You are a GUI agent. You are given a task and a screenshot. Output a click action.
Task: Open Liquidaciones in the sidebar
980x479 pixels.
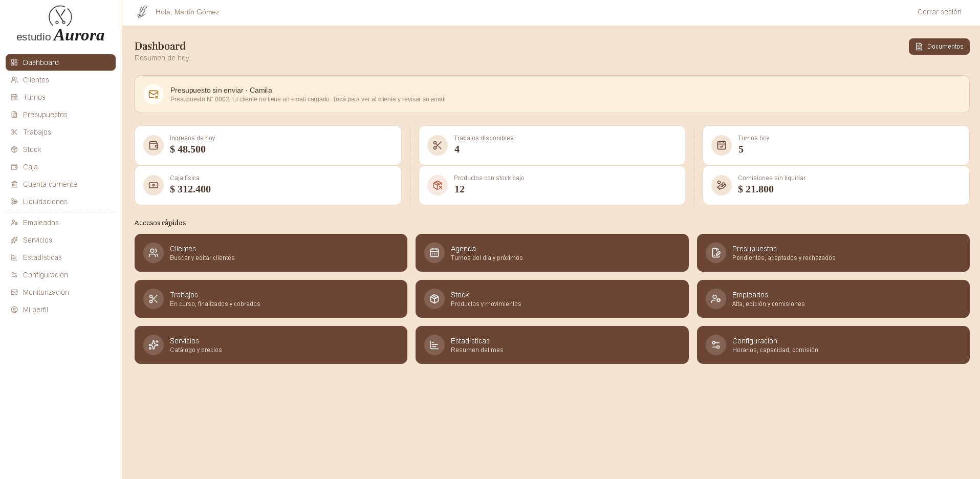point(60,202)
